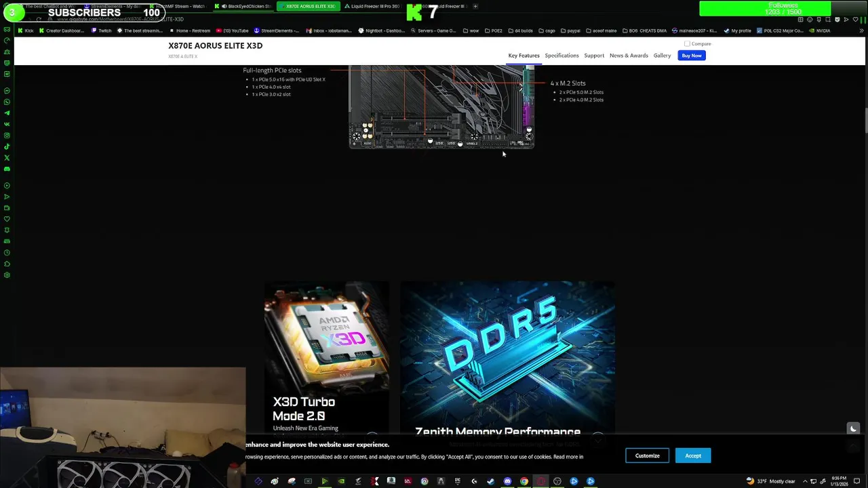
Task: Click the Opera GX taskbar icon
Action: click(x=540, y=481)
